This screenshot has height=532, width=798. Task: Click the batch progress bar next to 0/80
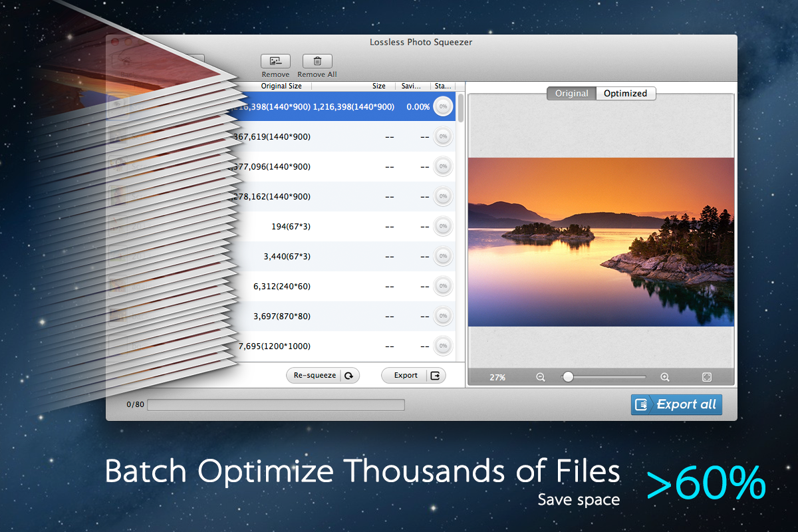pyautogui.click(x=275, y=404)
